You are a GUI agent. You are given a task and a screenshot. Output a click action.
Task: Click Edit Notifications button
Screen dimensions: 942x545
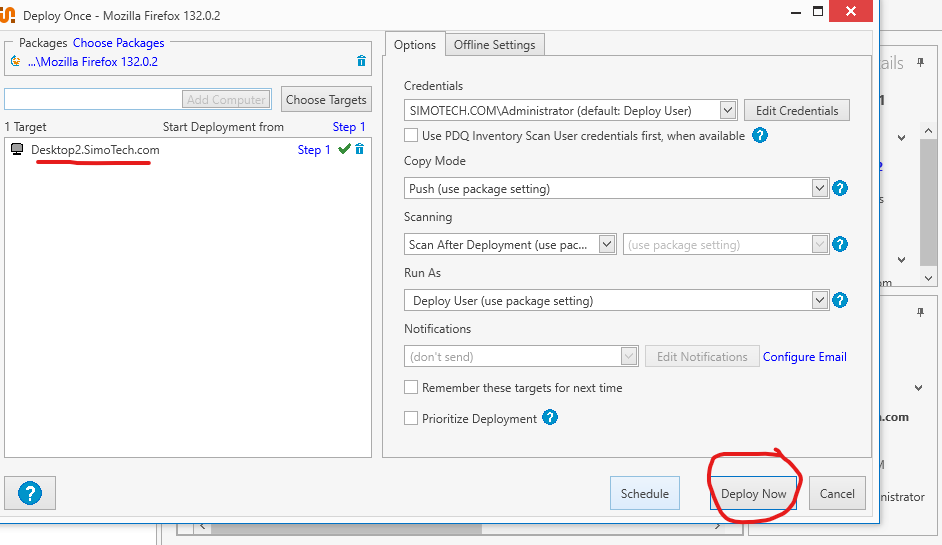[x=702, y=356]
